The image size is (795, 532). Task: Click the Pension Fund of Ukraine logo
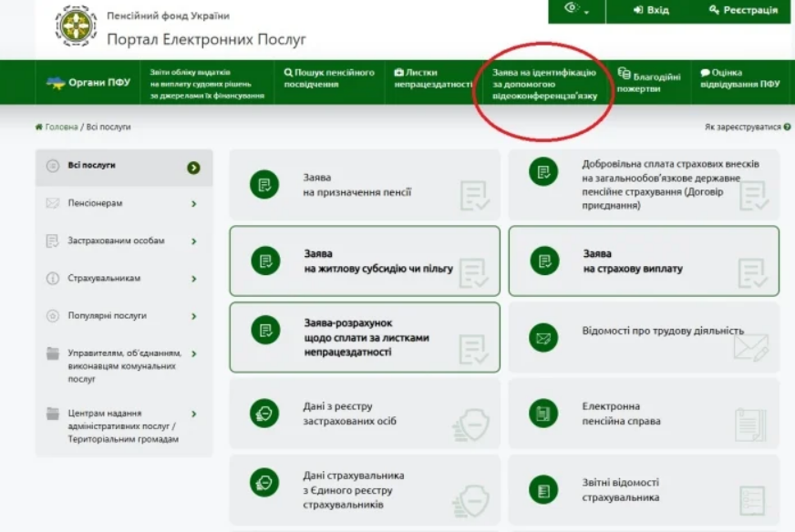pyautogui.click(x=76, y=26)
